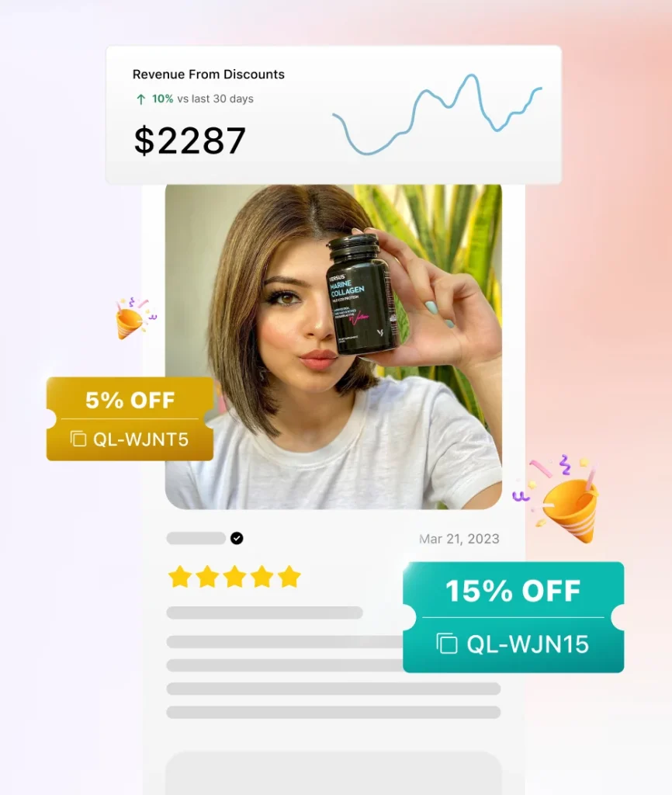Click the black verified checkmark badge
The height and width of the screenshot is (795, 672).
(x=237, y=538)
